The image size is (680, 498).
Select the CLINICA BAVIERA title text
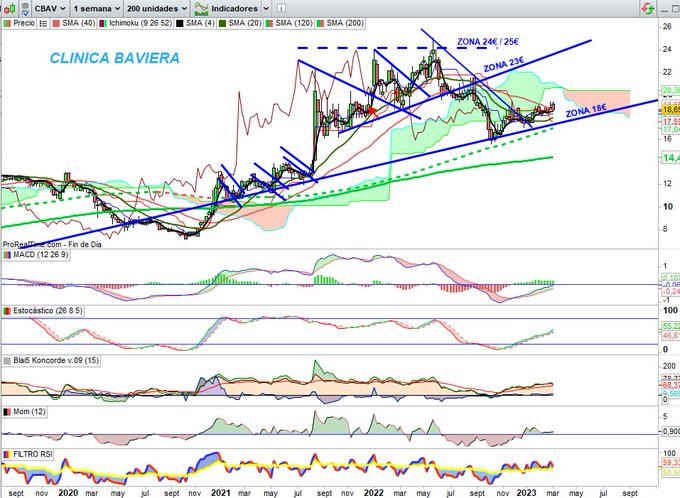point(114,58)
